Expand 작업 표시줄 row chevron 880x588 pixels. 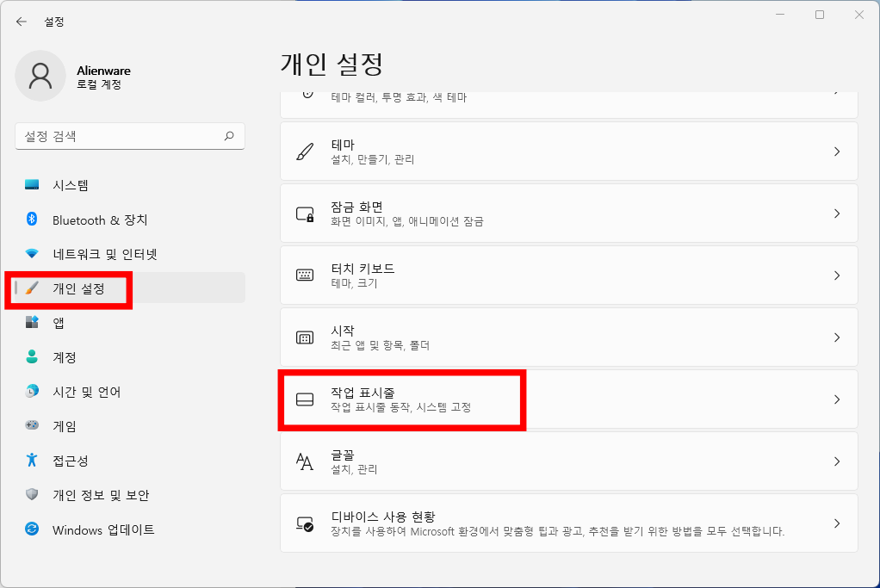pos(837,399)
